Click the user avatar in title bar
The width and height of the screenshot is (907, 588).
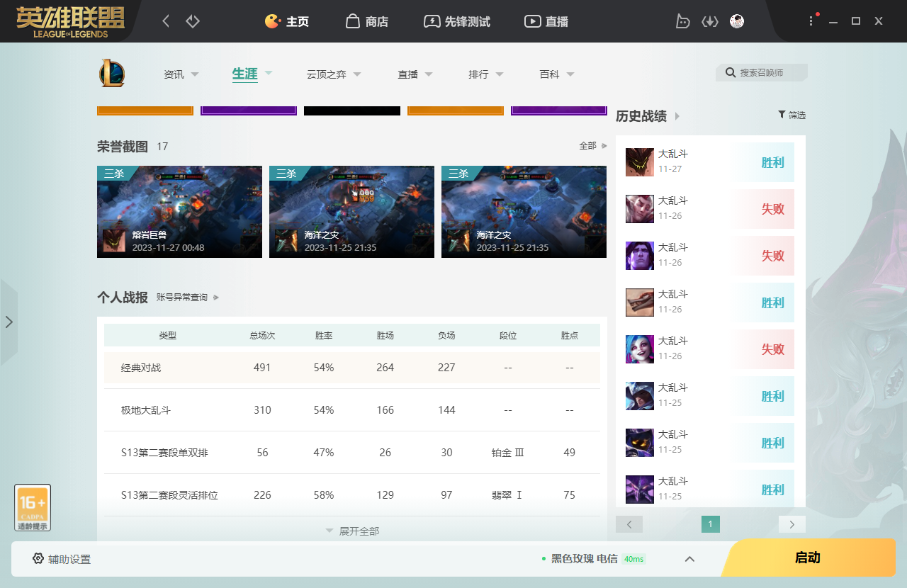[x=737, y=21]
